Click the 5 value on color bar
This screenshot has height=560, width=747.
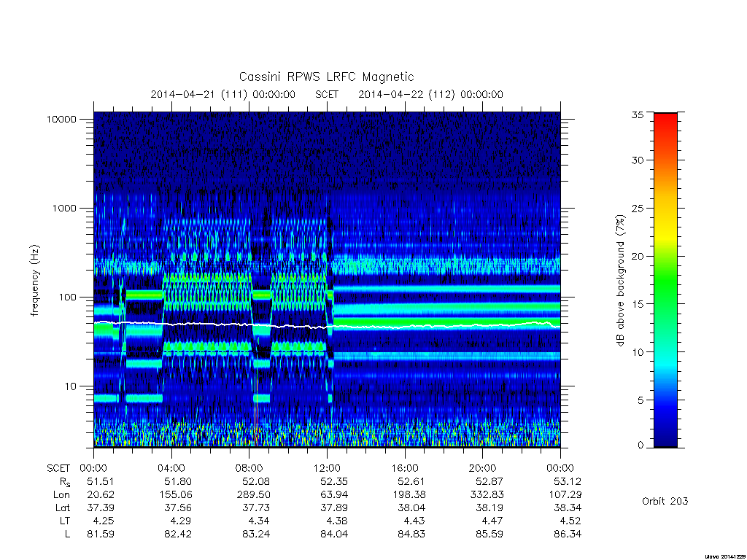pos(640,400)
